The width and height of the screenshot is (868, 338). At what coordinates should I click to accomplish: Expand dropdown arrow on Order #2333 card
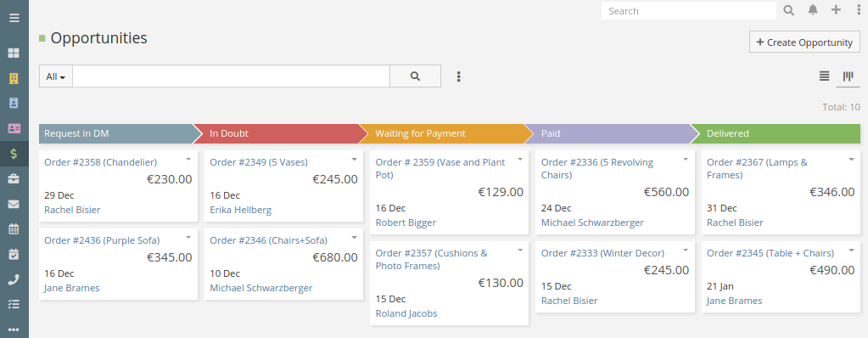tap(686, 251)
